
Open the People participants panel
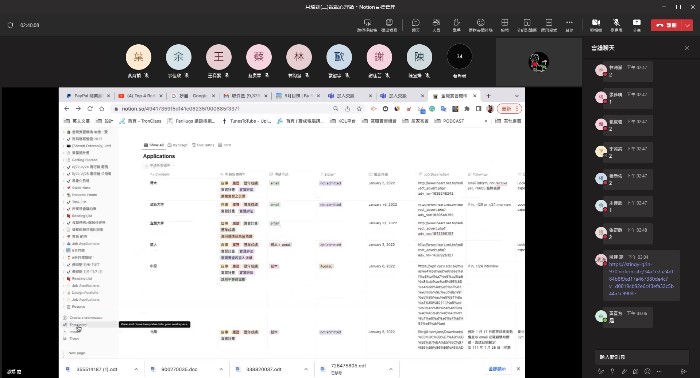(436, 25)
